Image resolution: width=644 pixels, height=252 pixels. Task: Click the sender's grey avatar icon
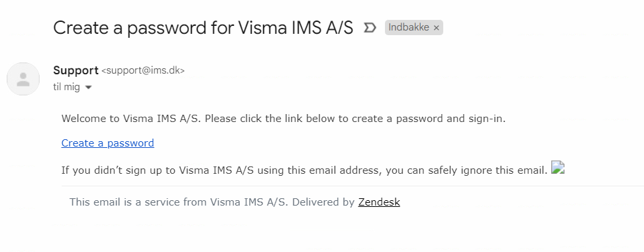(23, 79)
